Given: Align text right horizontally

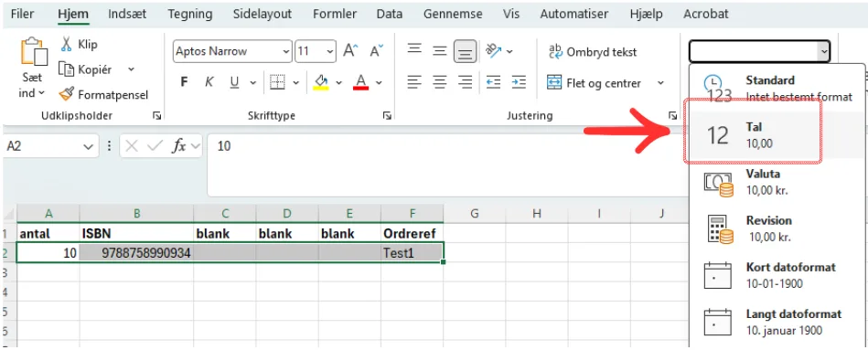Looking at the screenshot, I should coord(466,82).
